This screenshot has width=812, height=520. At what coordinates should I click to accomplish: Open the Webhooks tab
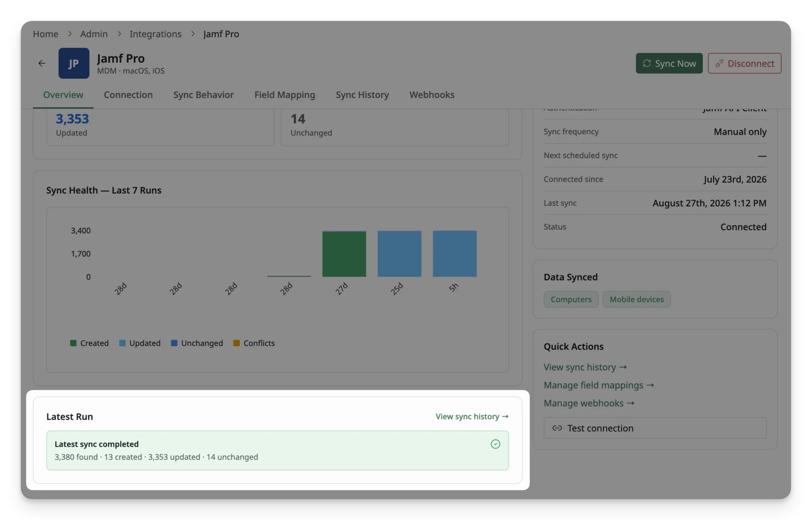[x=432, y=95]
